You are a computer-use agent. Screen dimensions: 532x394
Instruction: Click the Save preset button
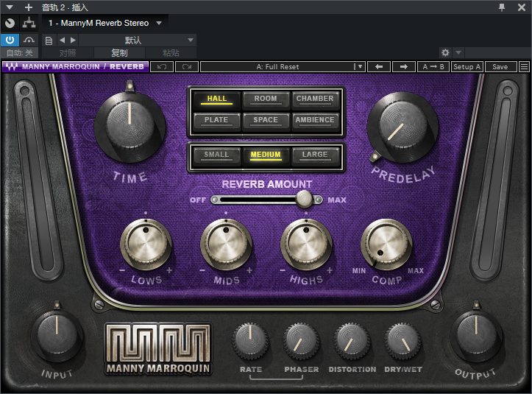click(x=500, y=66)
